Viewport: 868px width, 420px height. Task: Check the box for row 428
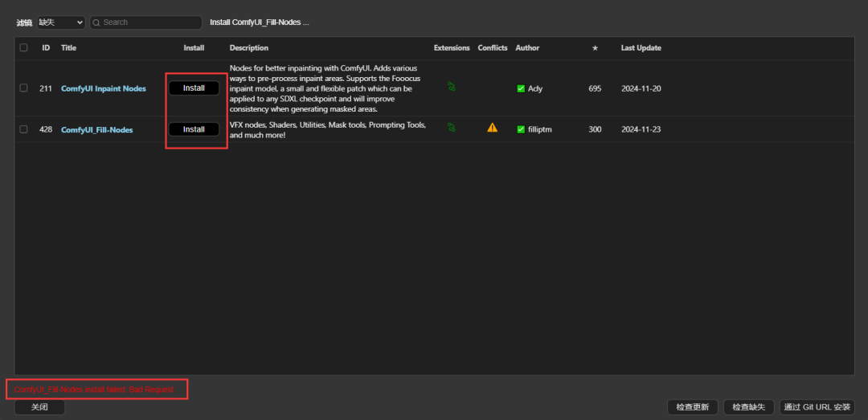tap(24, 129)
